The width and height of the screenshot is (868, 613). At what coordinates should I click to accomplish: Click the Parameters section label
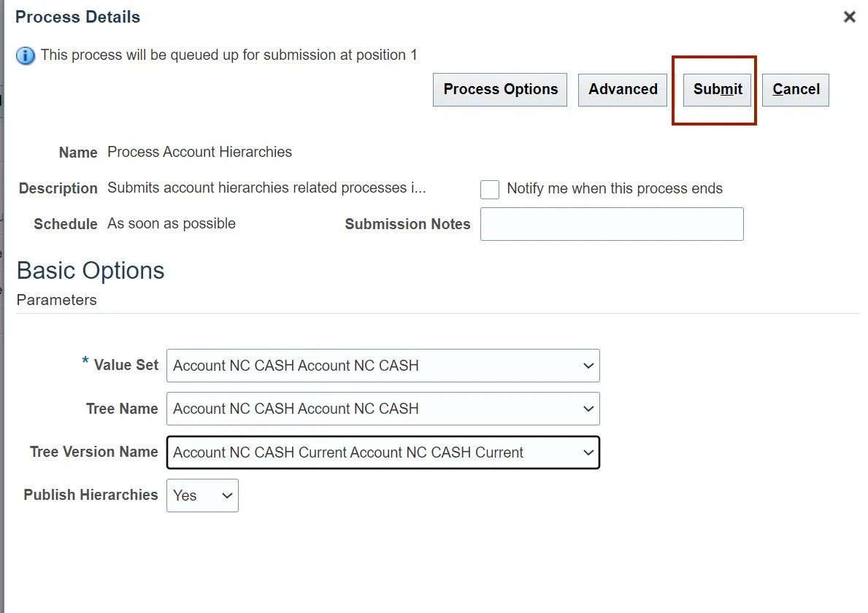point(56,300)
